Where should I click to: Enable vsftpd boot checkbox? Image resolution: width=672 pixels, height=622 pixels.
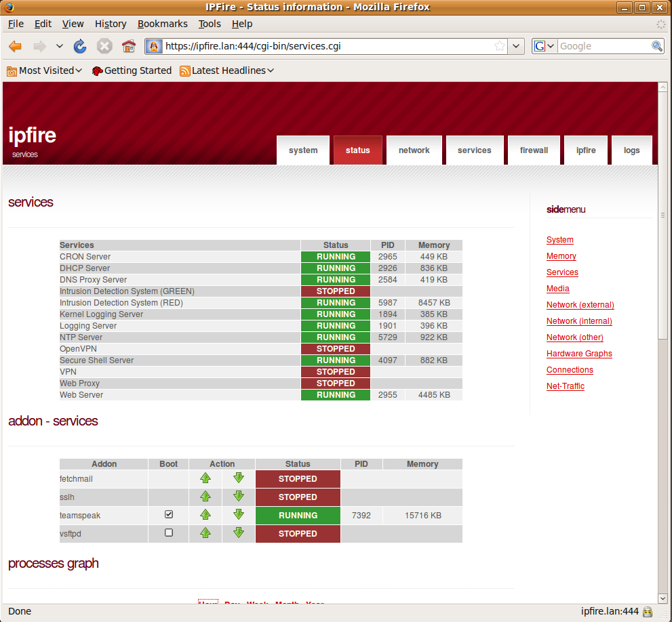[169, 533]
